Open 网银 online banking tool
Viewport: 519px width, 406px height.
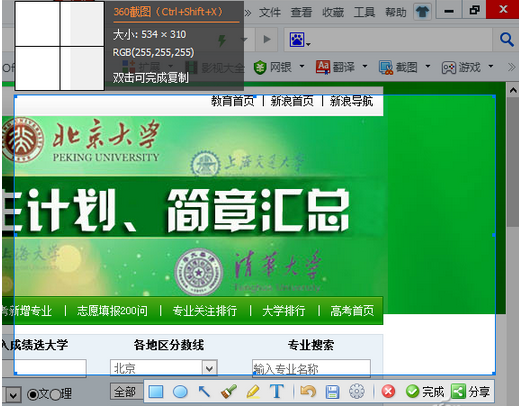[273, 67]
